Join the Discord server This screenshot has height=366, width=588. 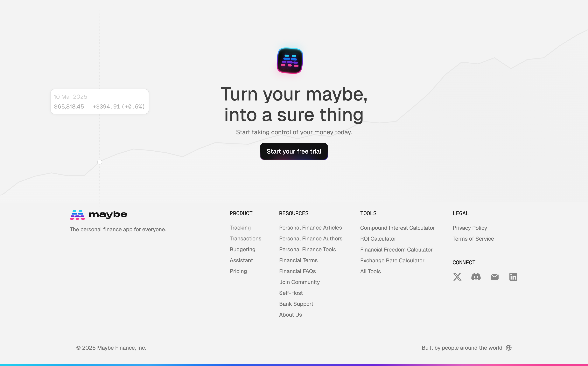476,277
